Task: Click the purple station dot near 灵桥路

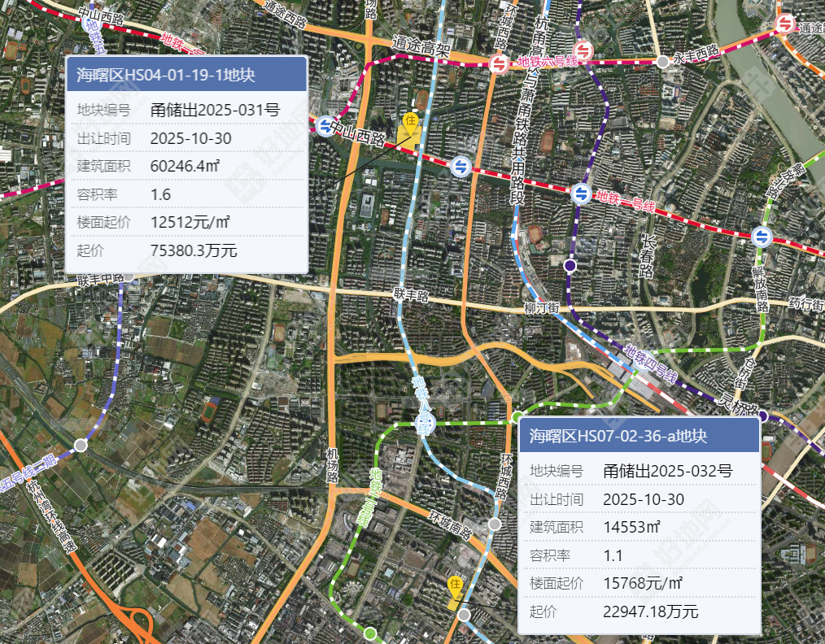Action: point(762,416)
